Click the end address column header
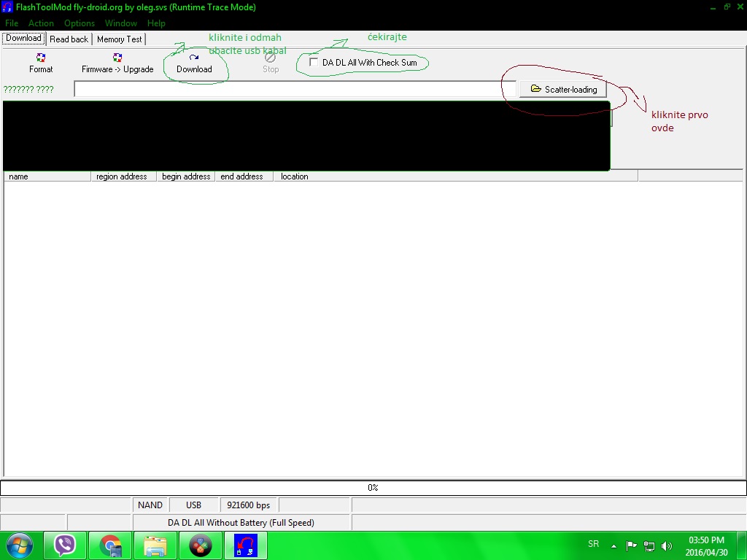This screenshot has width=747, height=560. point(244,176)
